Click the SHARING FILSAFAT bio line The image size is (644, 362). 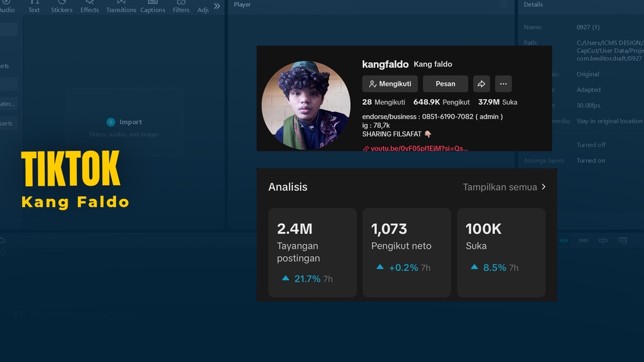[396, 134]
